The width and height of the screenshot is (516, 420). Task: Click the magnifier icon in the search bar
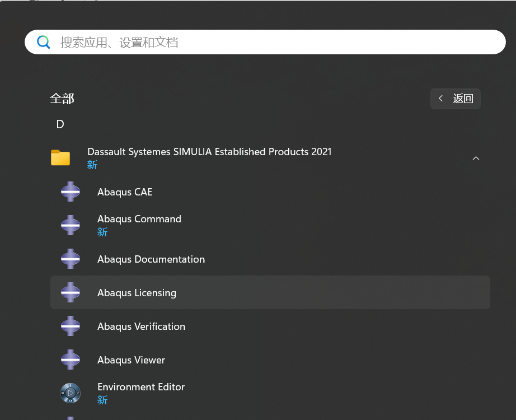(x=44, y=41)
